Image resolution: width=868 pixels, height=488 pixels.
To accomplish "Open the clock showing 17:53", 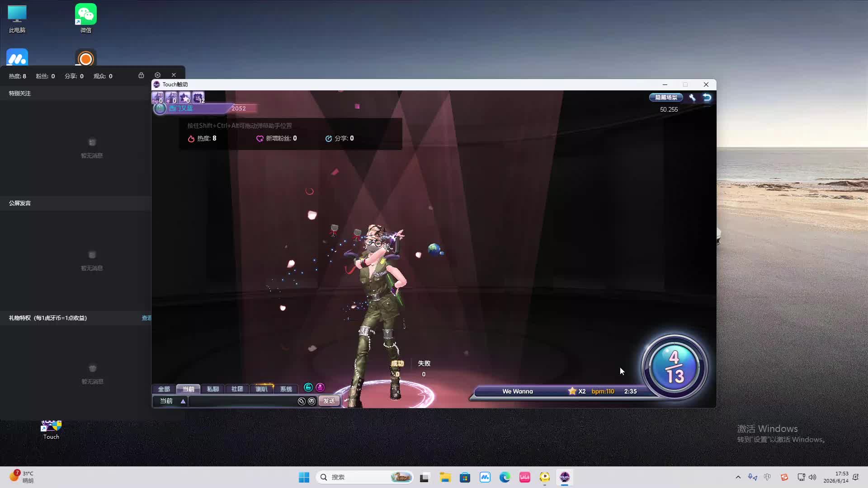I will coord(836,477).
